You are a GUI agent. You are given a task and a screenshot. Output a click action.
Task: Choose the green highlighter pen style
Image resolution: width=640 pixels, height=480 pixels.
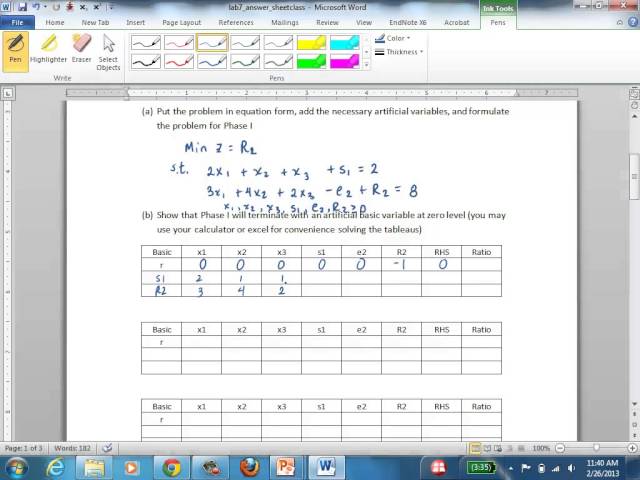click(x=311, y=61)
